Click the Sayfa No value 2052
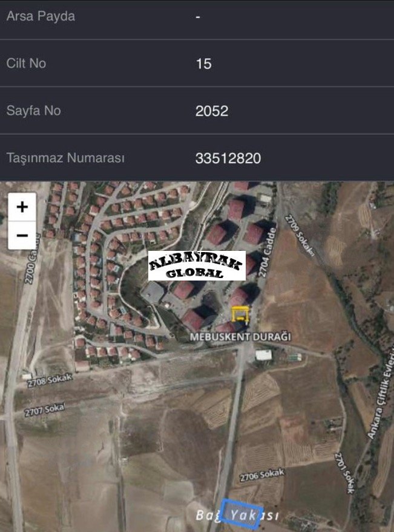The width and height of the screenshot is (394, 532). pos(212,111)
